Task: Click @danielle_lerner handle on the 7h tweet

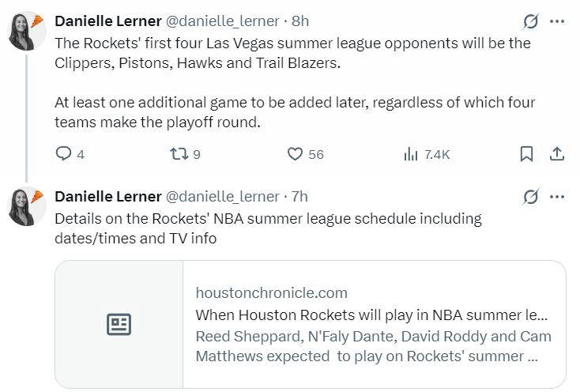Action: pos(222,196)
